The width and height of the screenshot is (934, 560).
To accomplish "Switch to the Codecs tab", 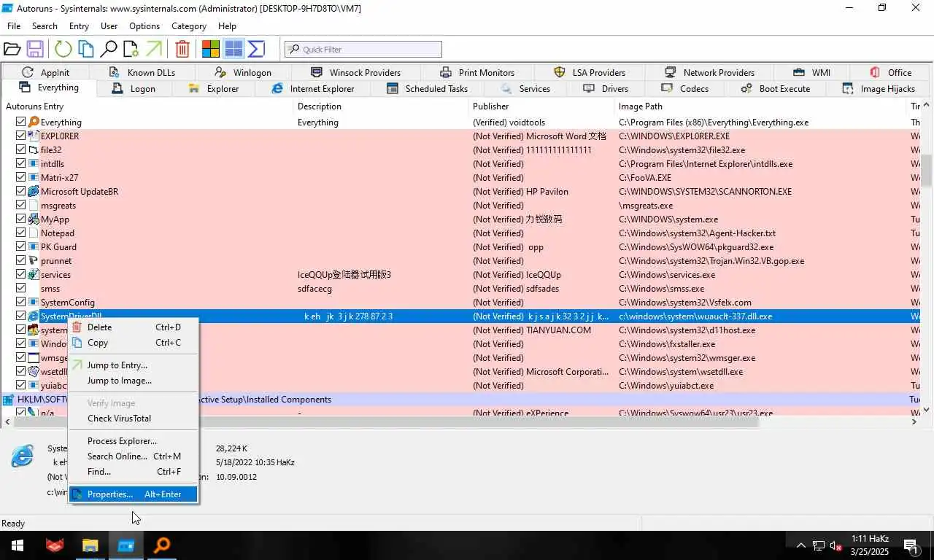I will pos(684,88).
